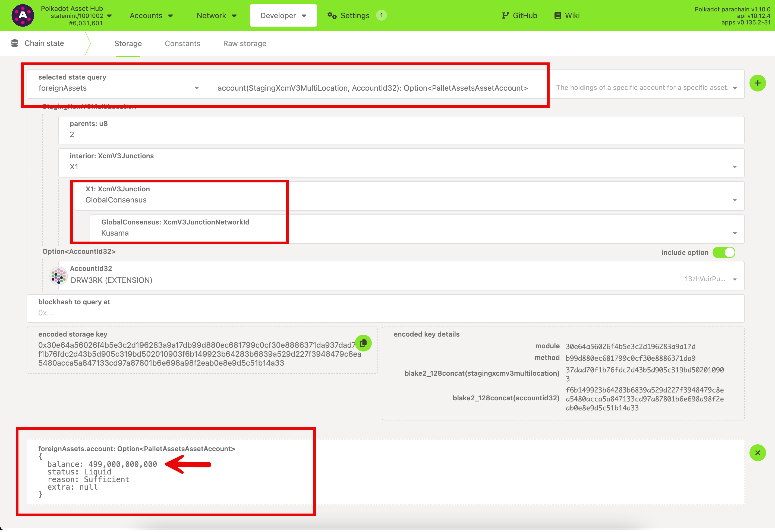Image resolution: width=775 pixels, height=532 pixels.
Task: Click the blockhash to query at field
Action: point(200,313)
